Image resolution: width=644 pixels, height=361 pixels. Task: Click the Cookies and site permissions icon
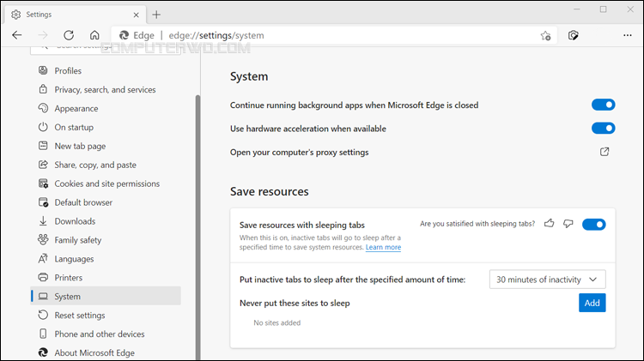[x=43, y=184]
